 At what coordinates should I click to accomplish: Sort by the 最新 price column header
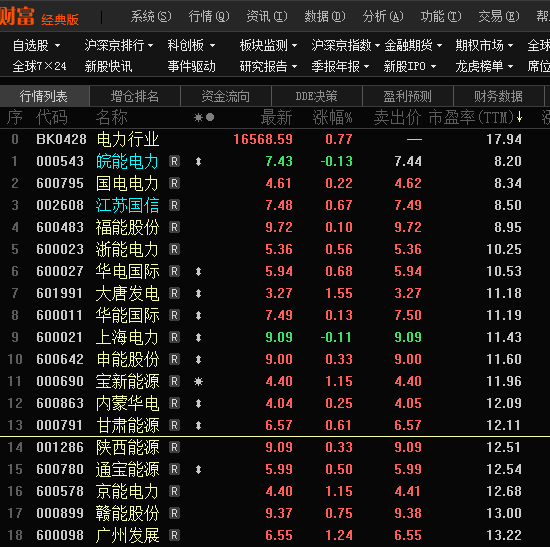276,117
